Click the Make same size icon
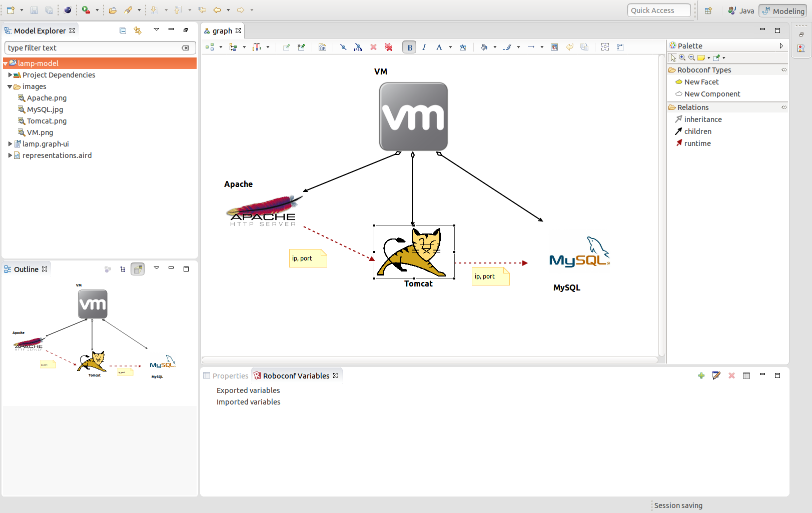The image size is (812, 513). pos(620,47)
